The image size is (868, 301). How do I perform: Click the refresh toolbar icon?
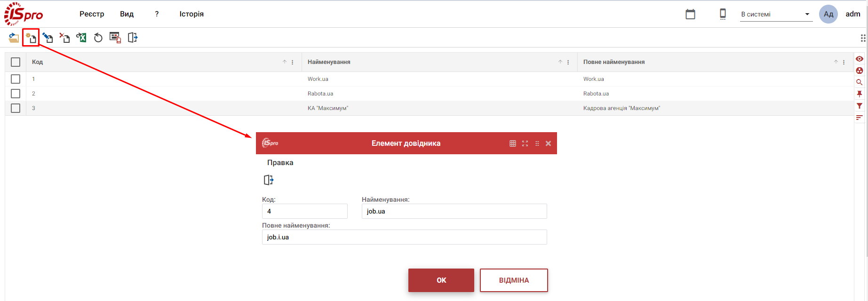98,38
